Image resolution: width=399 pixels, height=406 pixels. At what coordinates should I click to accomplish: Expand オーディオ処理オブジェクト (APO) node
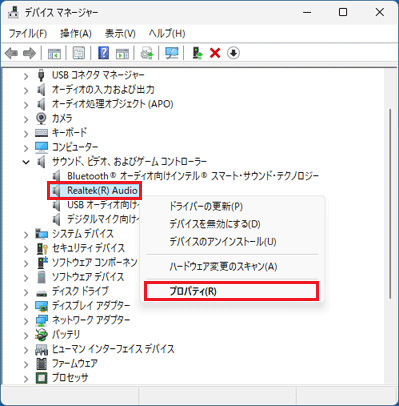(x=26, y=105)
